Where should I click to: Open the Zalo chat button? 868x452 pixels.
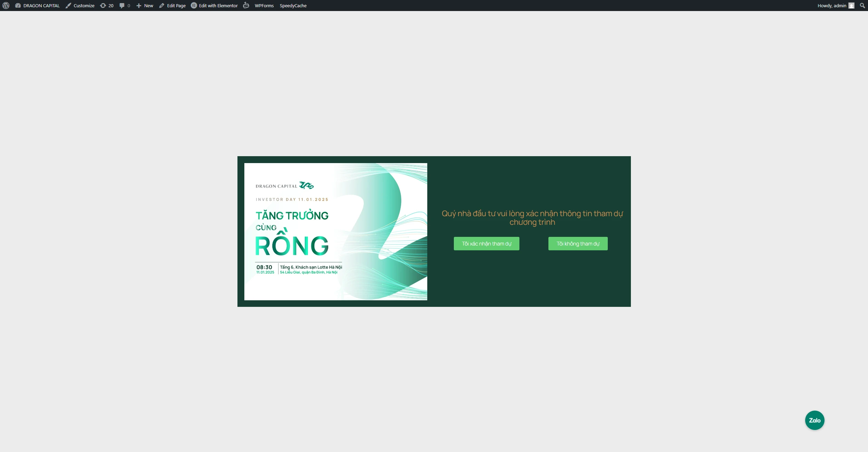click(815, 420)
